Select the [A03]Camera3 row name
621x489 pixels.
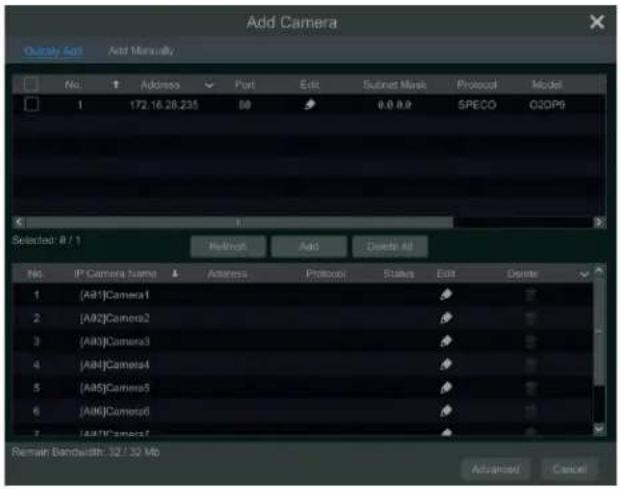(x=114, y=341)
